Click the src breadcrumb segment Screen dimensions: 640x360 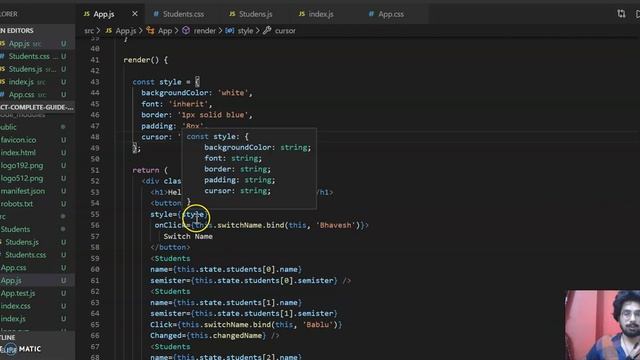pyautogui.click(x=89, y=31)
